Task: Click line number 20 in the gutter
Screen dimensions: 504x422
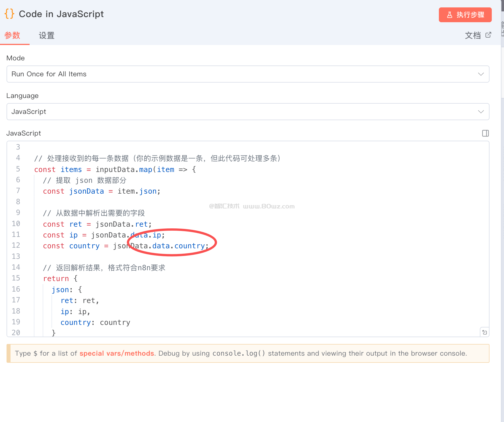Action: tap(16, 333)
